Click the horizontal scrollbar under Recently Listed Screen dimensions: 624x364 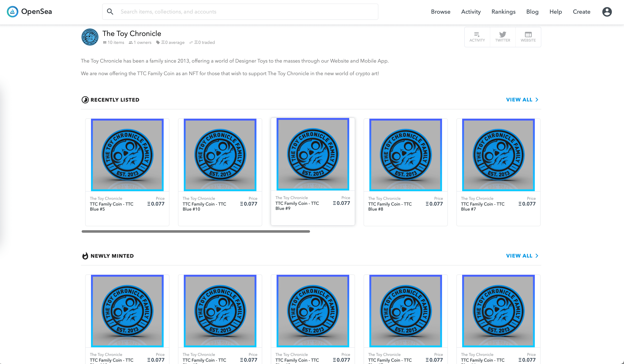(x=196, y=231)
